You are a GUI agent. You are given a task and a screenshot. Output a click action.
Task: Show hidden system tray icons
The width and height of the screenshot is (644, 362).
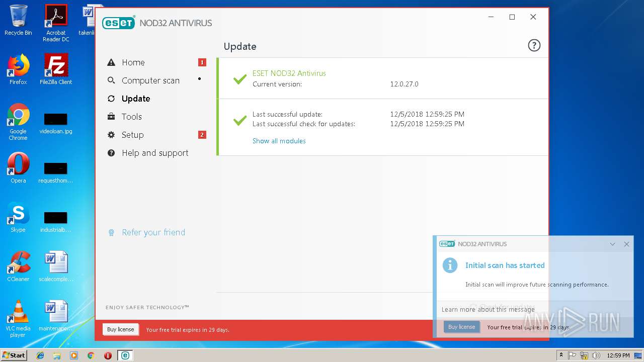click(x=561, y=355)
